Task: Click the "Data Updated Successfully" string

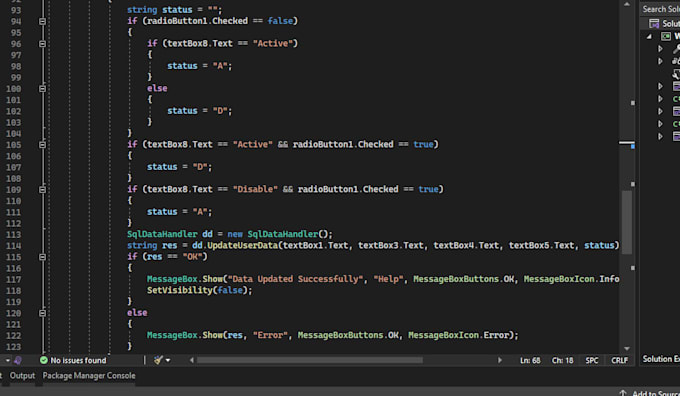Action: 295,279
